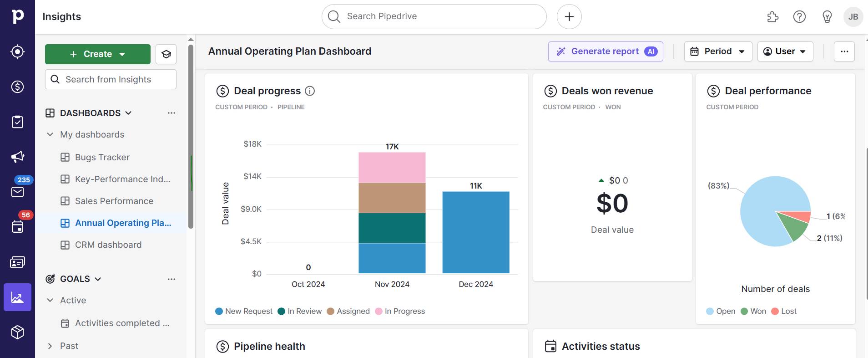868x358 pixels.
Task: Open Campaigns megaphone icon in sidebar
Action: point(17,157)
